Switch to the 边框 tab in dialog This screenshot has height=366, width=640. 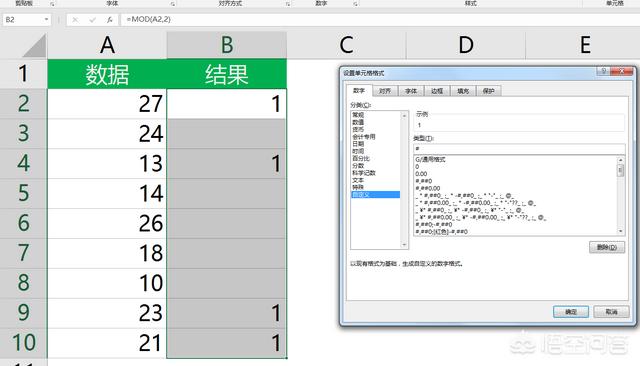point(437,91)
